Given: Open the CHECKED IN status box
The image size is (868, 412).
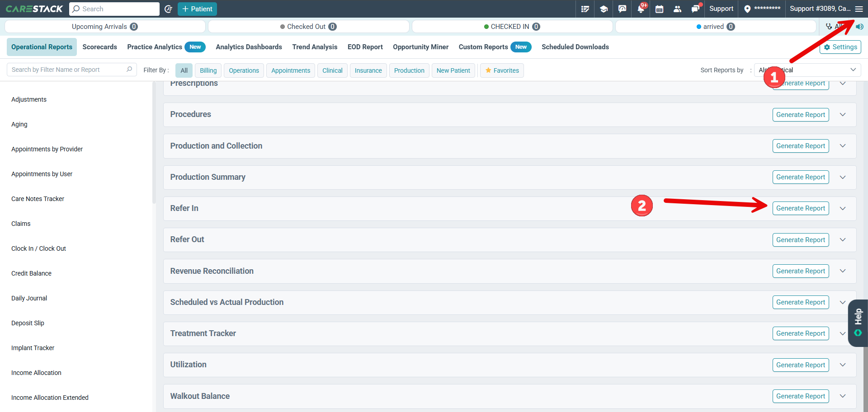Looking at the screenshot, I should tap(512, 27).
